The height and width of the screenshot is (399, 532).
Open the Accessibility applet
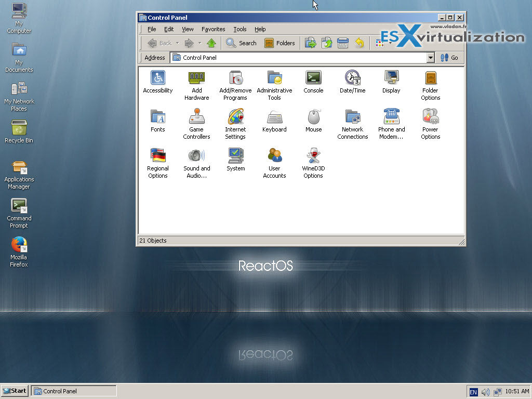158,82
